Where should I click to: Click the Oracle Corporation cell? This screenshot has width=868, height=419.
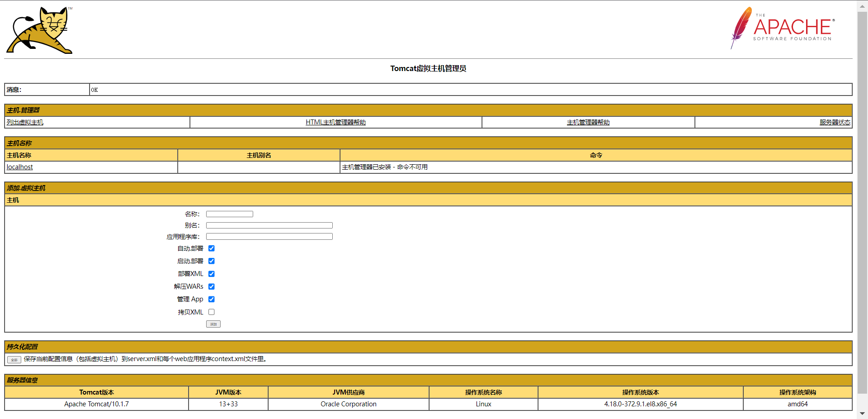tap(349, 404)
